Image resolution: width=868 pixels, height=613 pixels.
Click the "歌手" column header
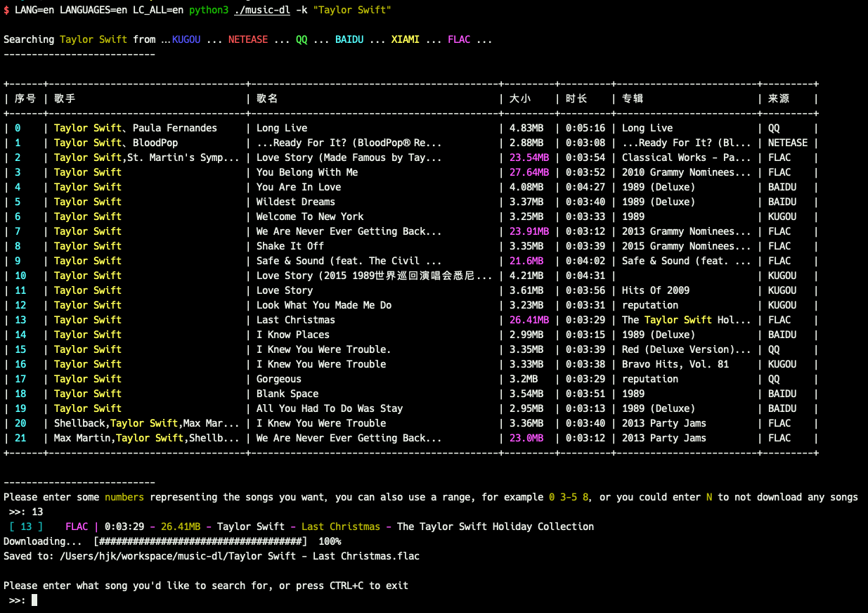point(65,98)
